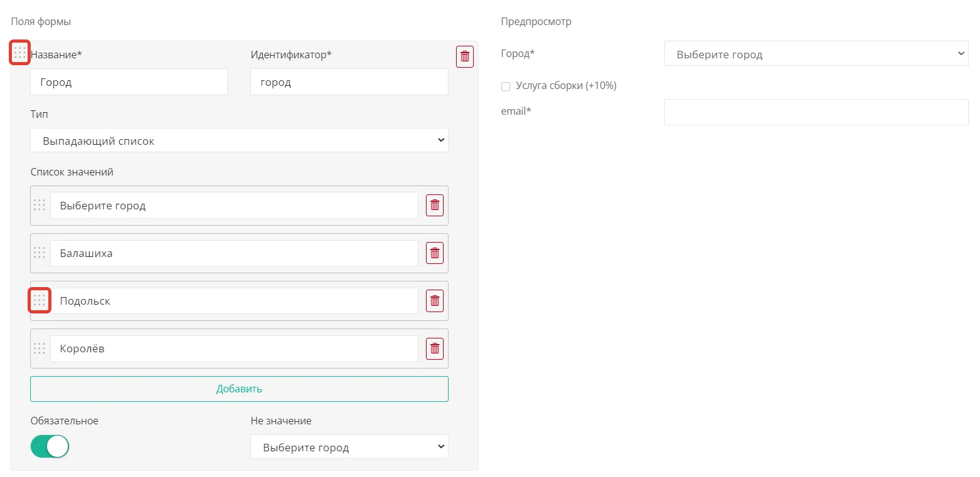The width and height of the screenshot is (980, 477).
Task: Click the email input in preview
Action: coord(816,112)
